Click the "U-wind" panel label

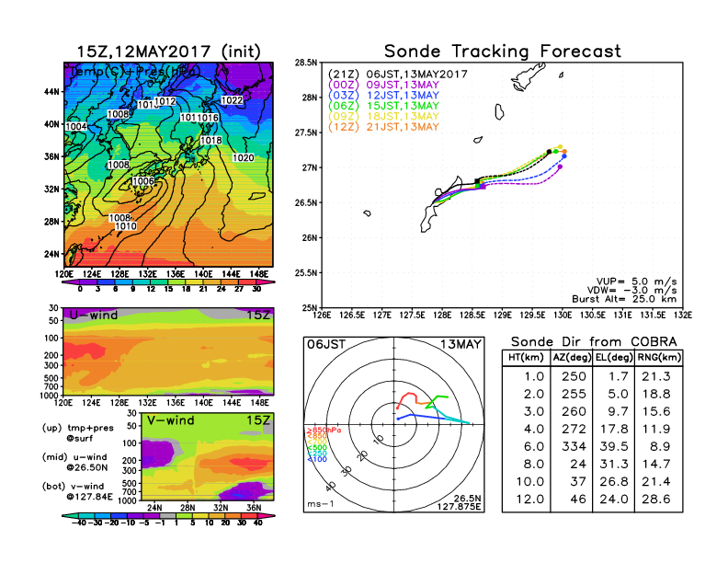point(94,315)
